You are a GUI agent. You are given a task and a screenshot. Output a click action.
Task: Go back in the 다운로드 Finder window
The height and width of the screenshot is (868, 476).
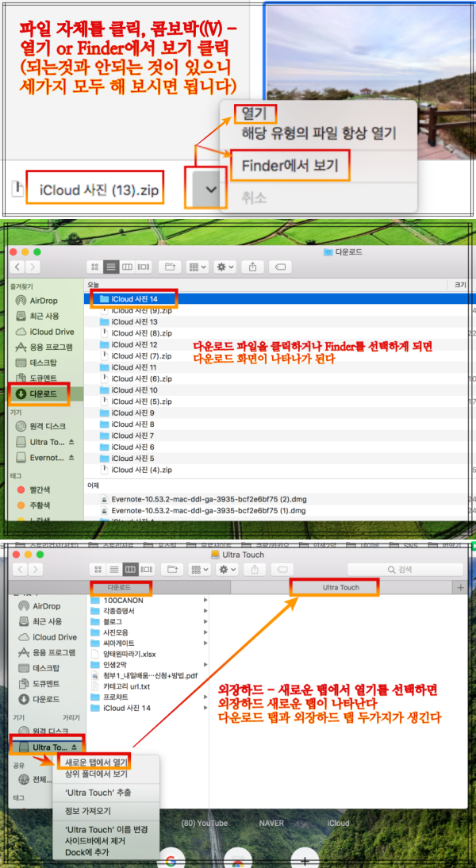click(x=17, y=267)
